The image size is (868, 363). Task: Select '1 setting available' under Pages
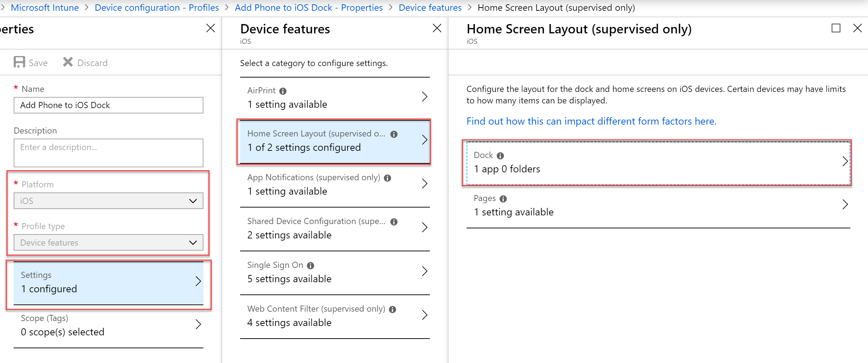[514, 212]
